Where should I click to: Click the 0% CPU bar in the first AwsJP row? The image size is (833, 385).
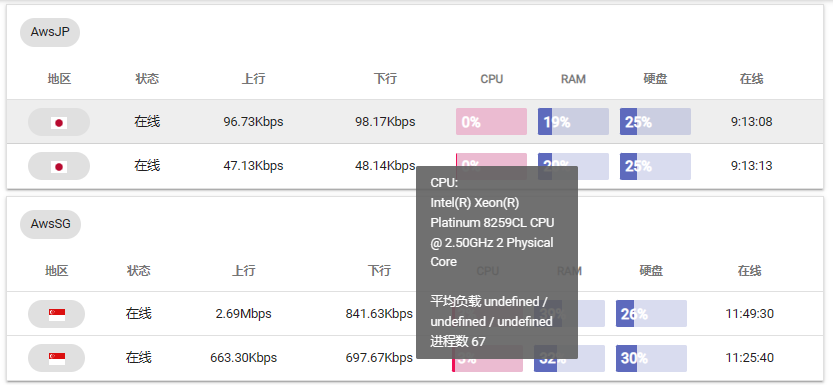tap(491, 122)
